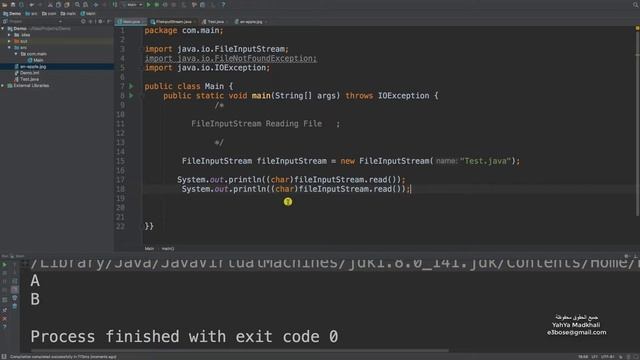Viewport: 640px width, 360px height.
Task: Select en-apple.jpg in project tree
Action: click(31, 67)
